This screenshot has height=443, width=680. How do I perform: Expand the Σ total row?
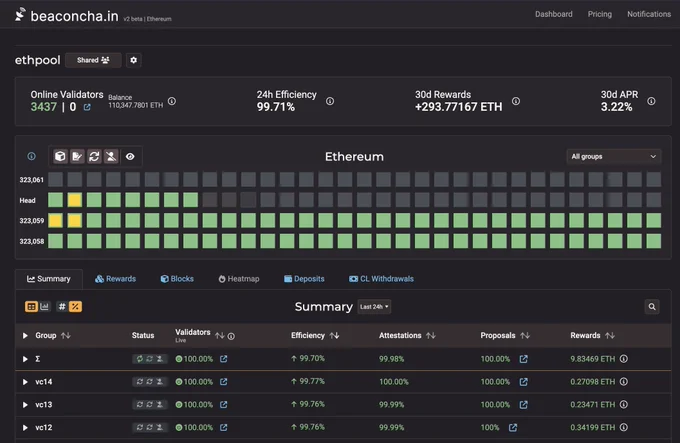click(x=25, y=359)
